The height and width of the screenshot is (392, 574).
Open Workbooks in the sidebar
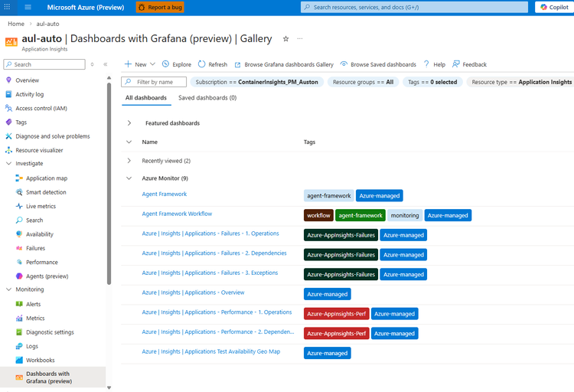coord(41,360)
